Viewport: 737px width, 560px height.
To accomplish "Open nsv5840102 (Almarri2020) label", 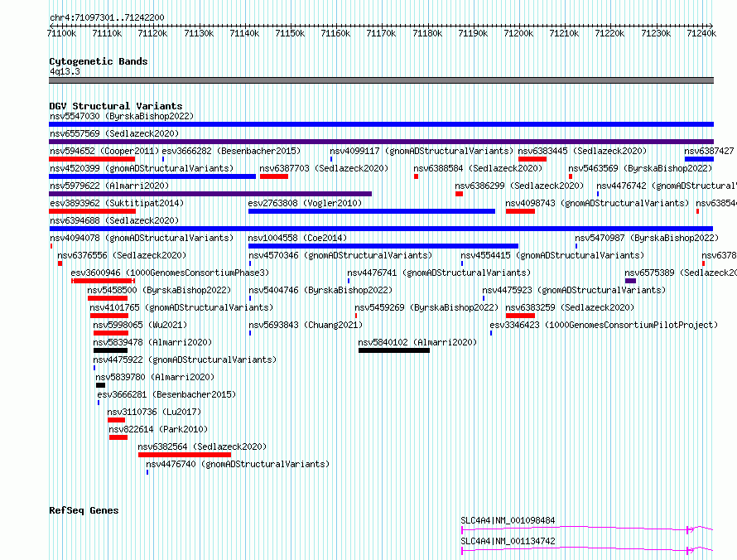I will click(417, 342).
